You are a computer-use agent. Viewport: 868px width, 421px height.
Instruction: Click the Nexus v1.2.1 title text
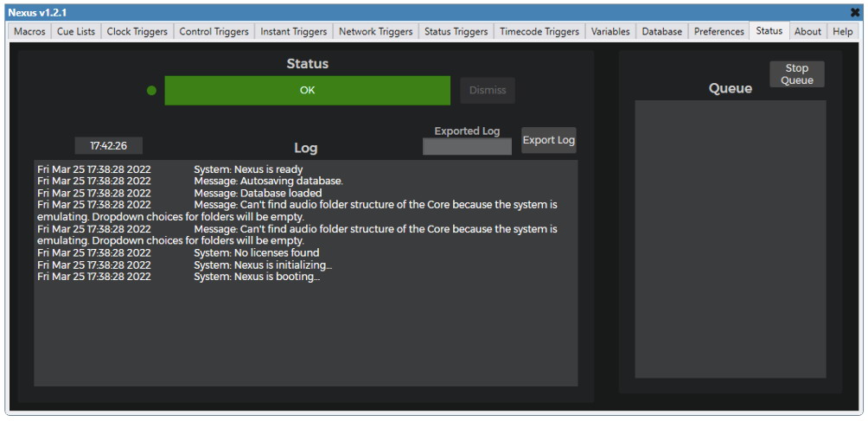[x=37, y=12]
